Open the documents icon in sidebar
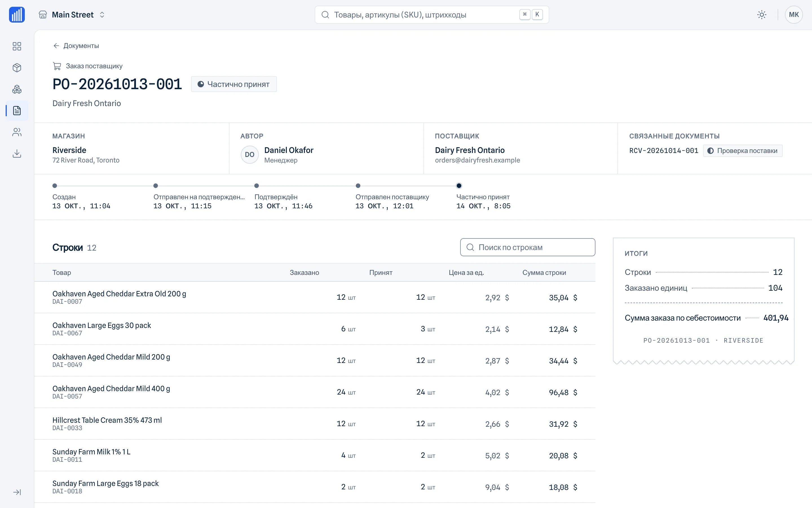 point(17,111)
